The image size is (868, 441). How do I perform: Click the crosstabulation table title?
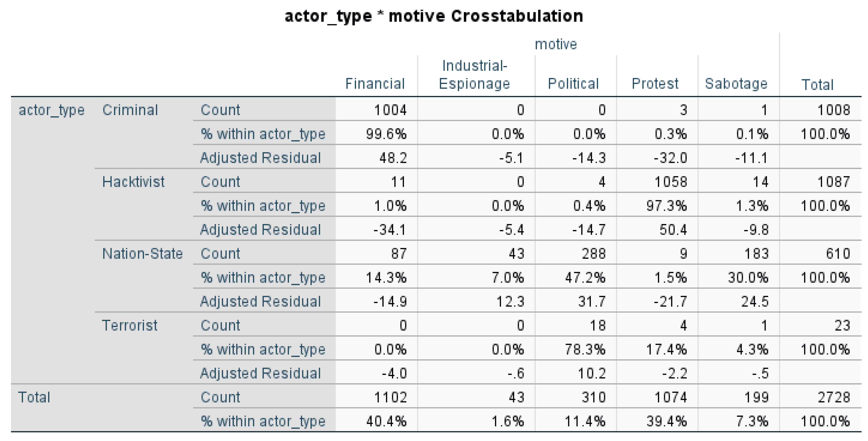(434, 16)
